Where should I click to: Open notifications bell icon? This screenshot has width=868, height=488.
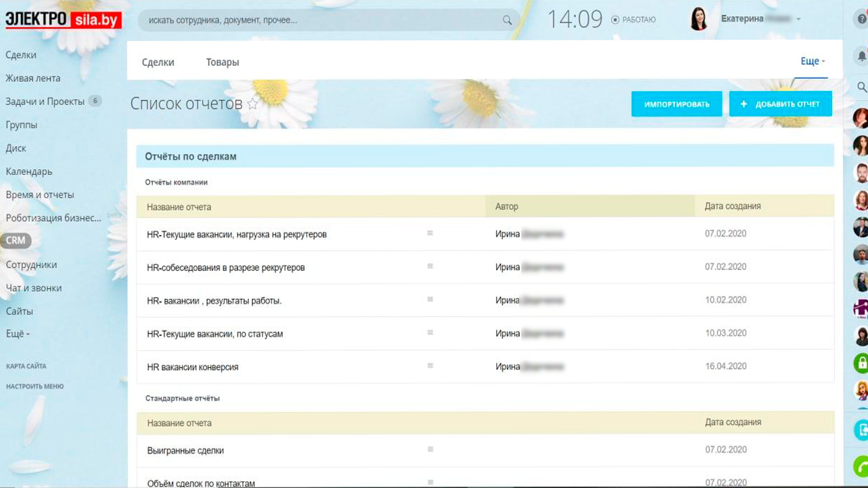862,56
